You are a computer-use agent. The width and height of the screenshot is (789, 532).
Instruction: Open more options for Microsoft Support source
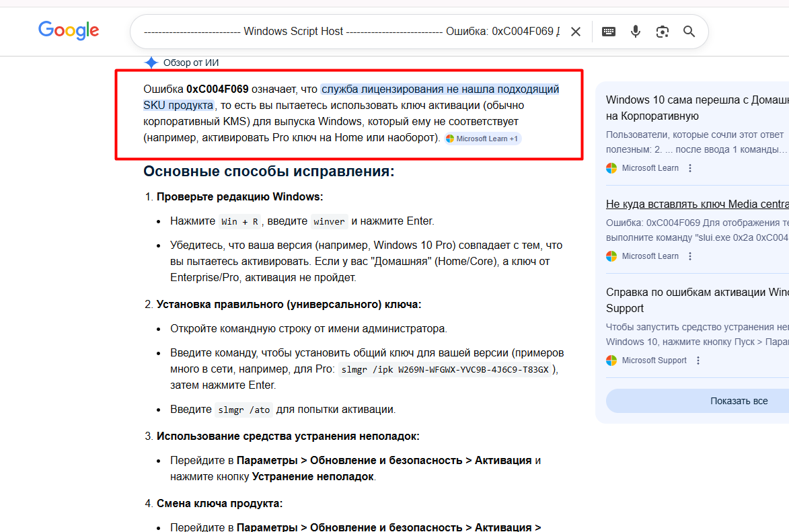coord(698,360)
